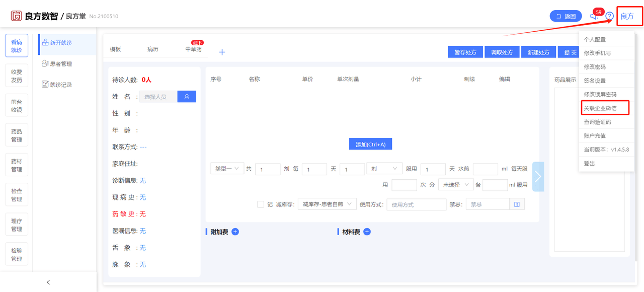The image size is (644, 292).
Task: Select 关联企业微信 menu entry
Action: [606, 108]
